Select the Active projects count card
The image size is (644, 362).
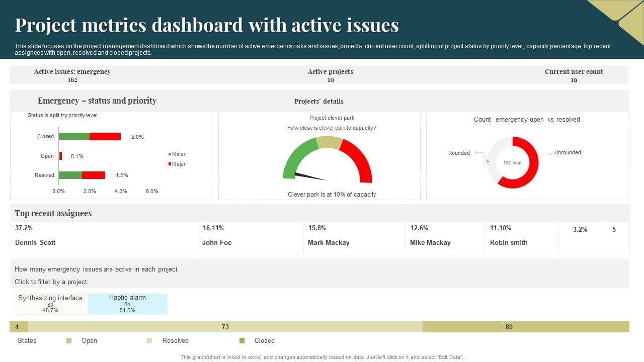330,75
